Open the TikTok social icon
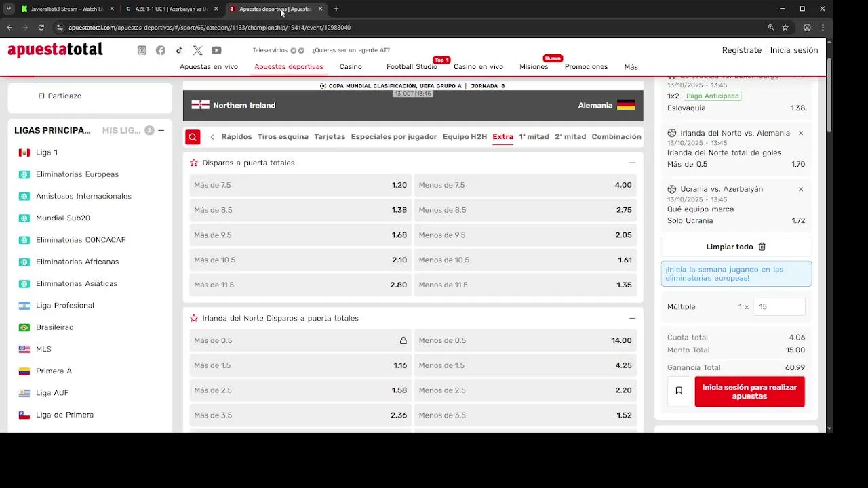Screen dimensions: 868x488 [179, 50]
